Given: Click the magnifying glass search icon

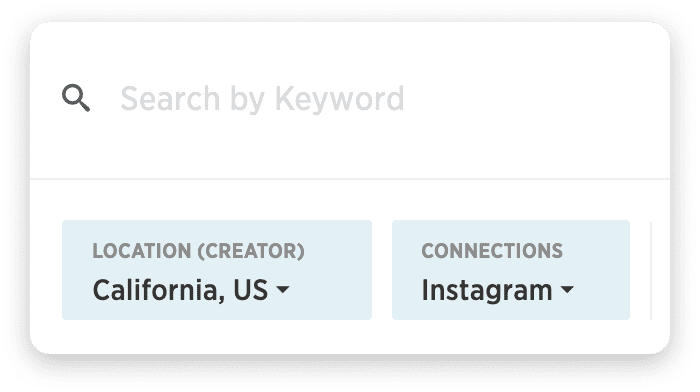Looking at the screenshot, I should pyautogui.click(x=76, y=98).
